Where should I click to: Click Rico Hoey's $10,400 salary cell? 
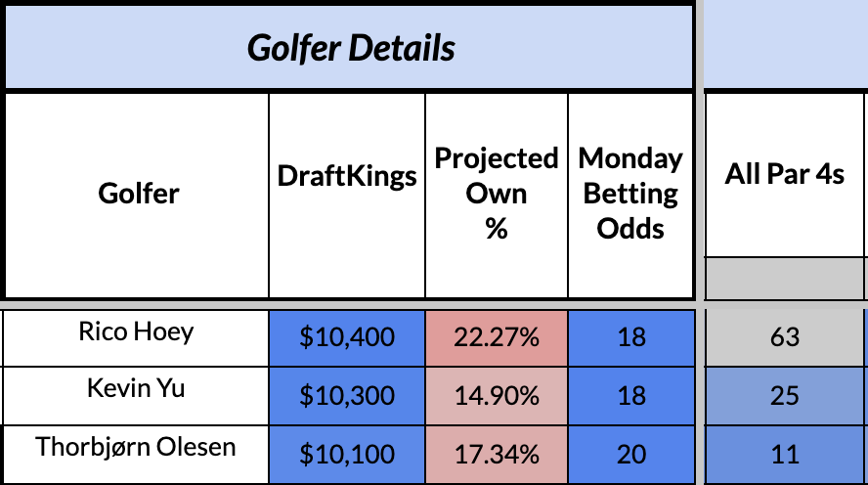[x=347, y=338]
